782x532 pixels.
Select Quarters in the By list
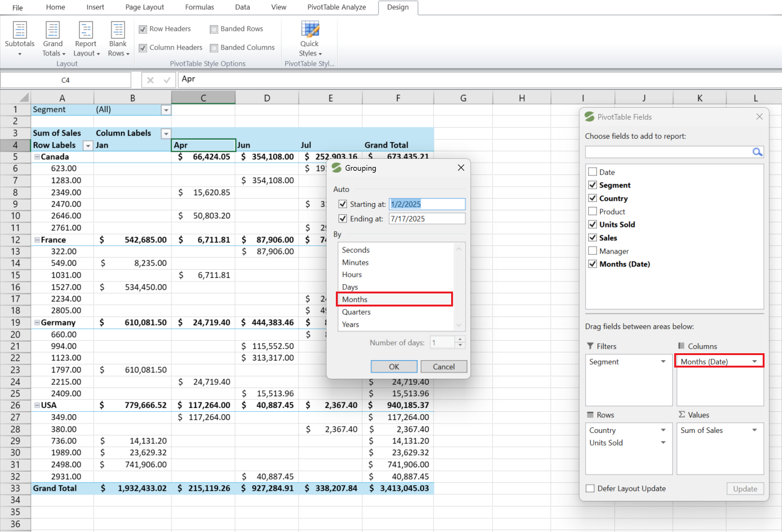(395, 312)
